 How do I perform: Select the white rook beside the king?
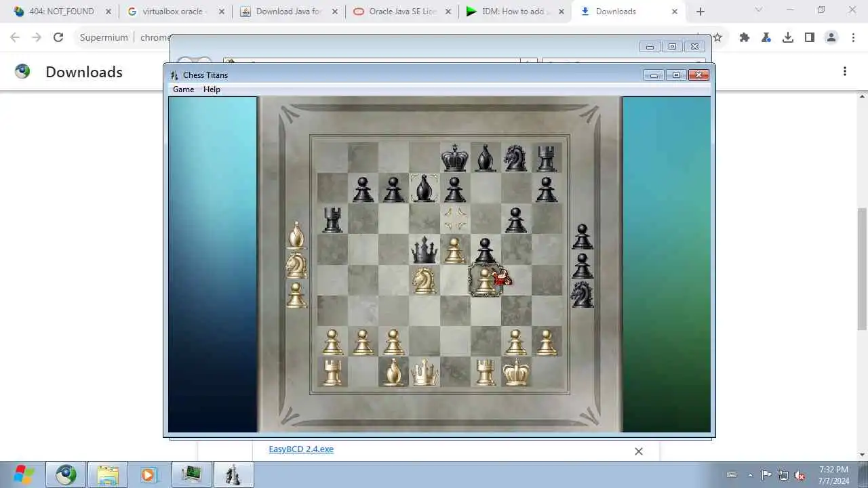pyautogui.click(x=485, y=372)
